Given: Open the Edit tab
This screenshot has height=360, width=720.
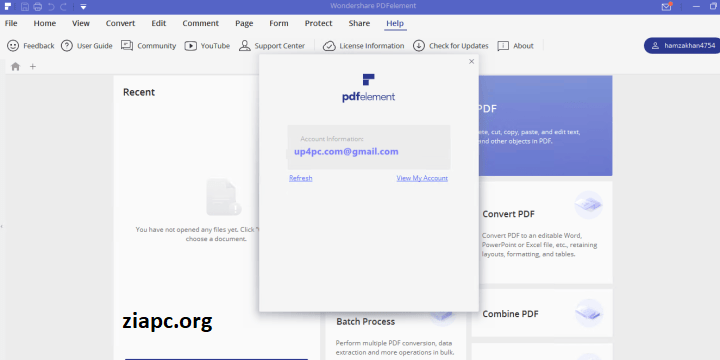Looking at the screenshot, I should pyautogui.click(x=159, y=23).
